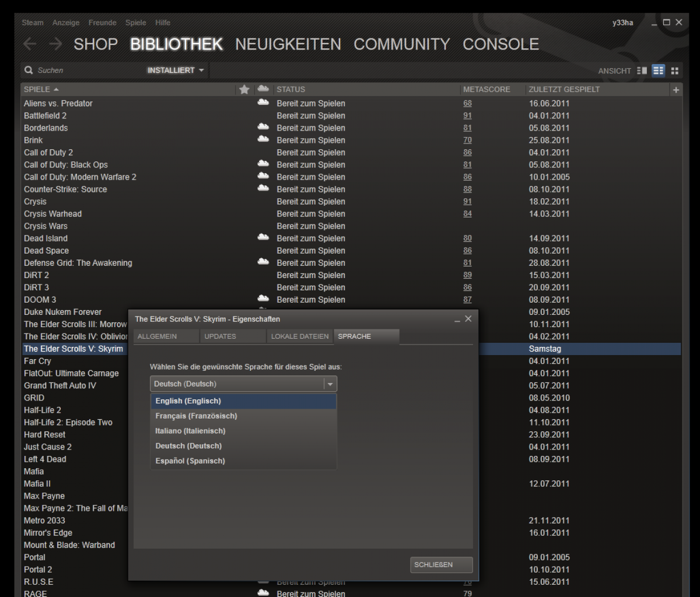Switch to list view layout icon

pos(659,71)
